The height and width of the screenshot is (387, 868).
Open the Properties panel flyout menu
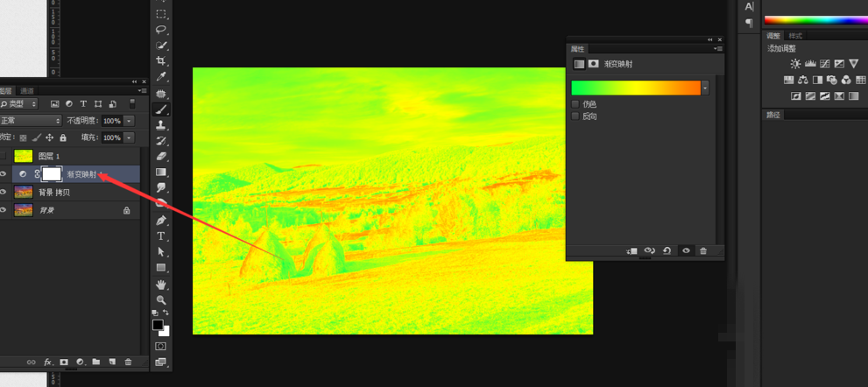click(x=718, y=49)
